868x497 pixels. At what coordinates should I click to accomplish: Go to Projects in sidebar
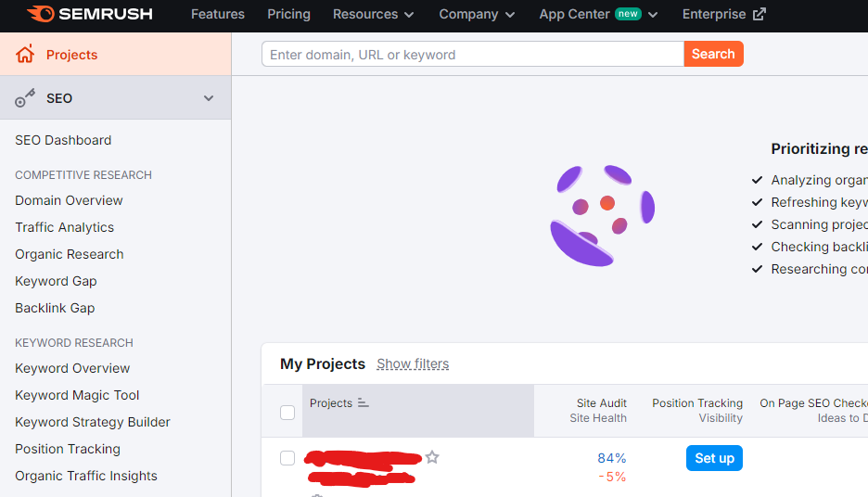tap(116, 54)
